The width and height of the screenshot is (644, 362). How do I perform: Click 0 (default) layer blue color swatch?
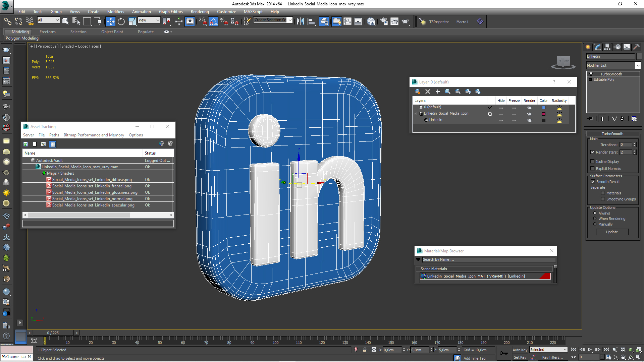(x=544, y=108)
